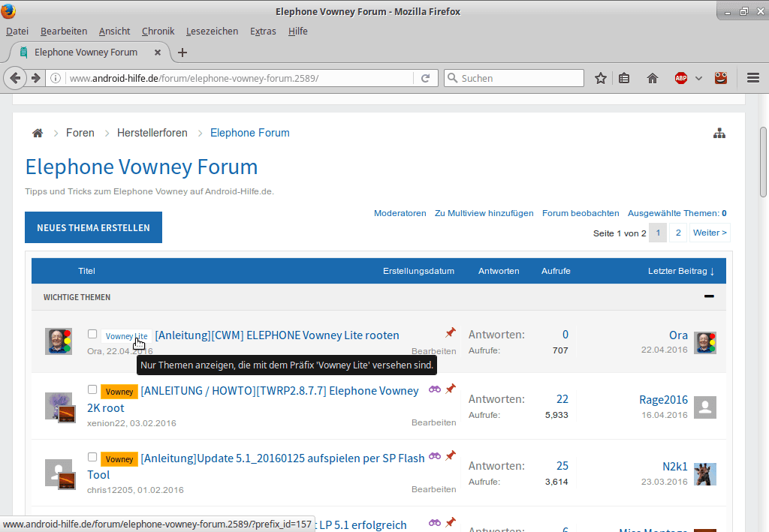Reload the page with the refresh icon
Screen dimensions: 769x532
(x=425, y=78)
